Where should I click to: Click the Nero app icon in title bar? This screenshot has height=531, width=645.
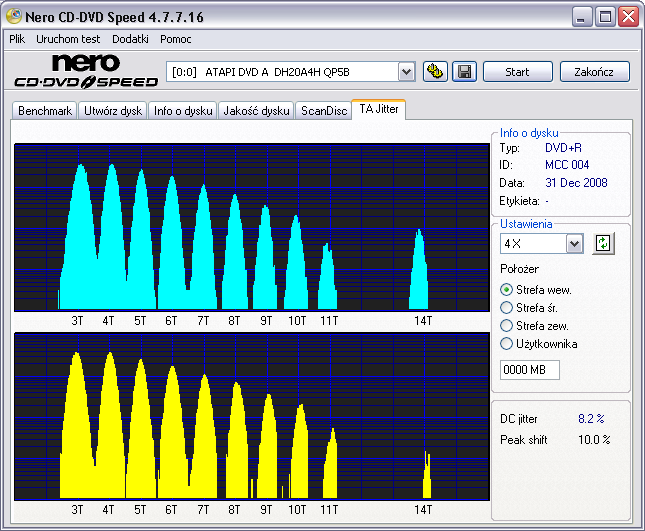[14, 16]
